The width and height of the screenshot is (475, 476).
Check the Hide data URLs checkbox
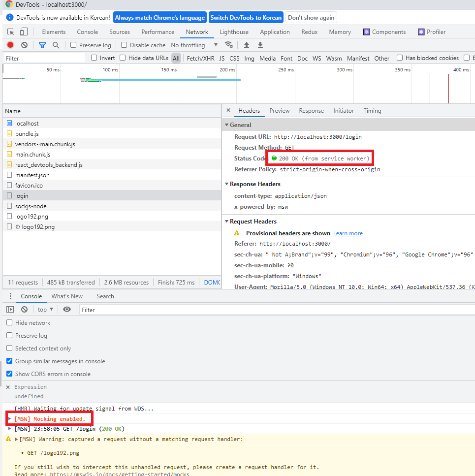123,58
